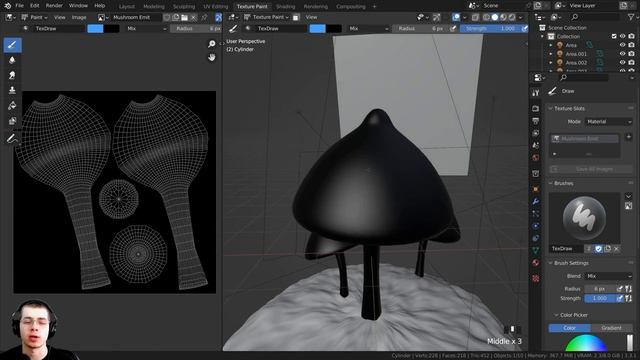Select the Fill bucket tool
640x360 pixels.
coord(12,106)
